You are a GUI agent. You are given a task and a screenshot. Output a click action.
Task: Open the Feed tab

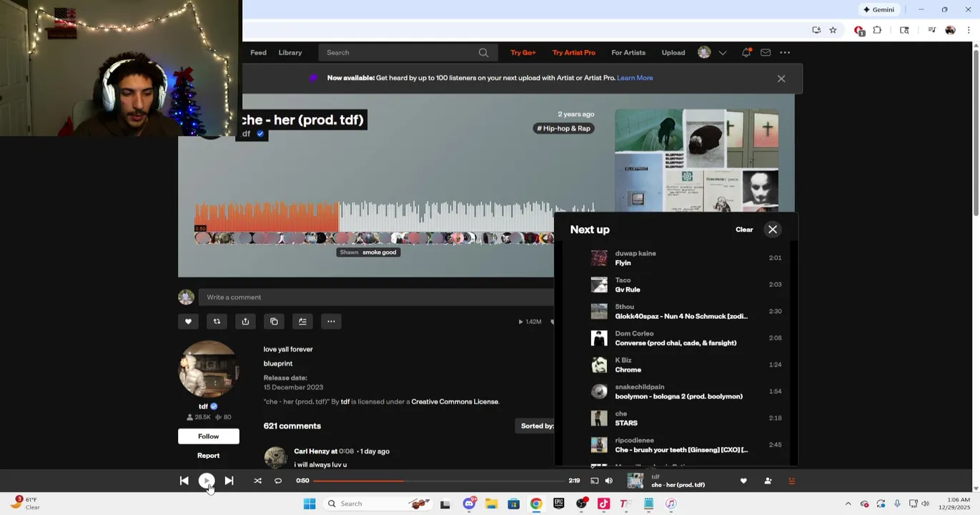click(258, 52)
